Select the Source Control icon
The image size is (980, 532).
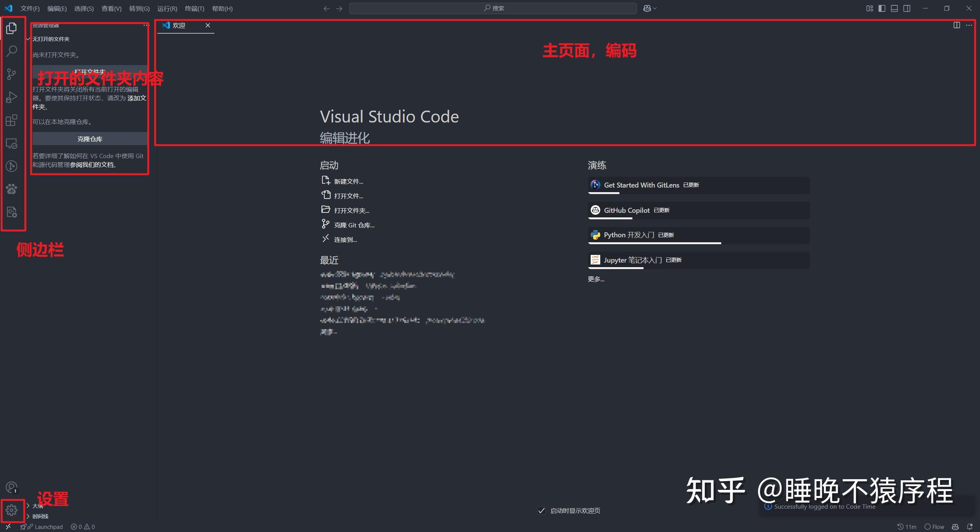coord(11,74)
